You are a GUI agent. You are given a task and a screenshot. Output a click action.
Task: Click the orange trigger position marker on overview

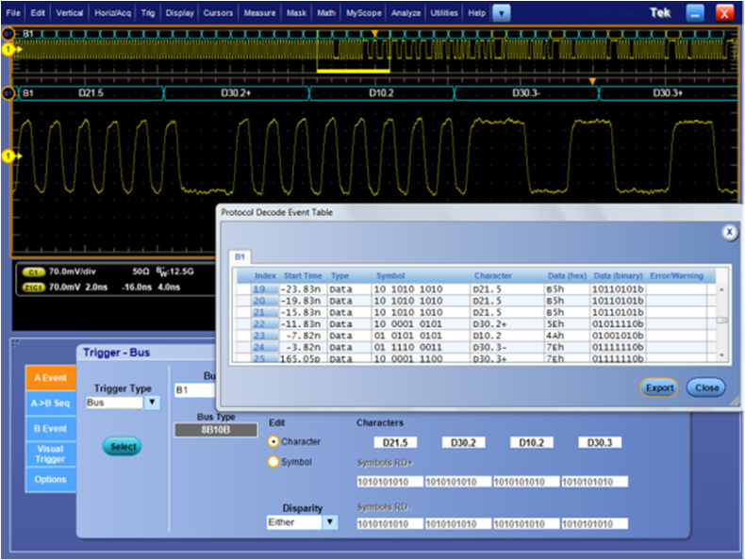(374, 33)
